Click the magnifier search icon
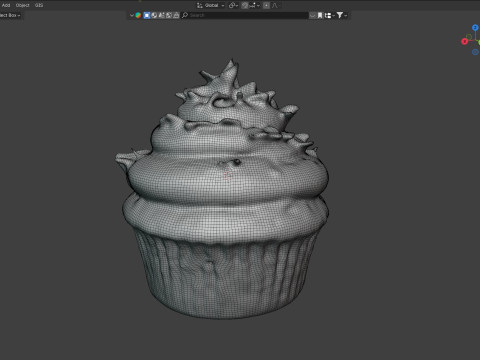The image size is (480, 360). tap(185, 15)
